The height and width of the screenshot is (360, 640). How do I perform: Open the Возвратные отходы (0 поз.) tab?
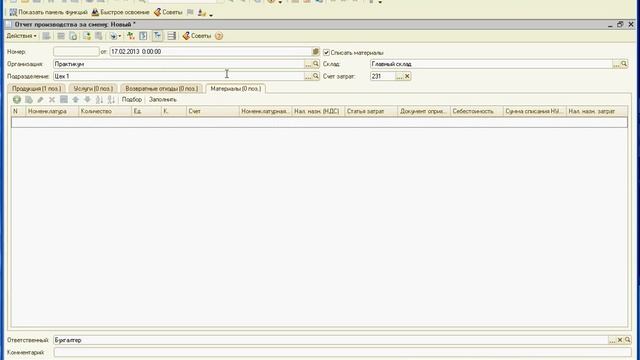[162, 89]
